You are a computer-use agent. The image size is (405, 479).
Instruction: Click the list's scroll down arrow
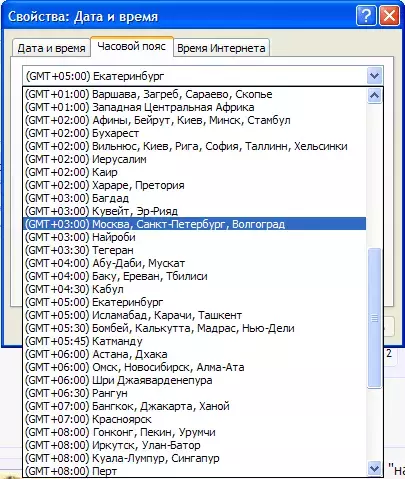(374, 468)
